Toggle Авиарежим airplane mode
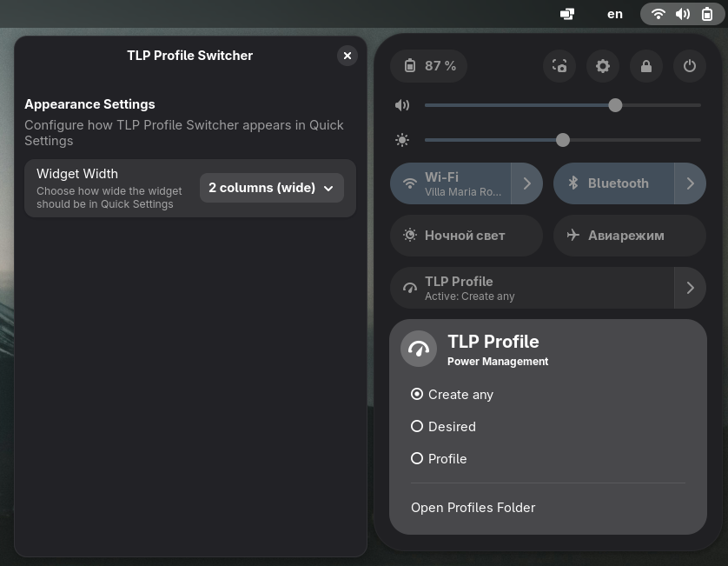728x566 pixels. [630, 236]
